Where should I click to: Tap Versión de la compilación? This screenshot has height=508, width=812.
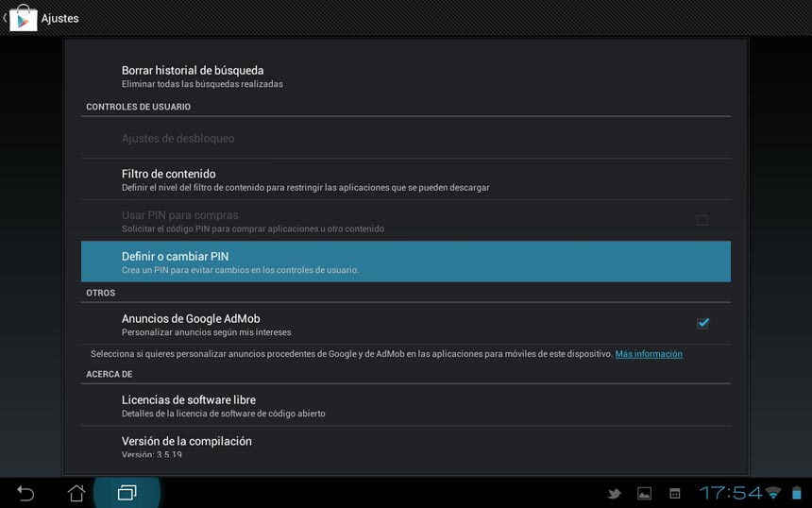[406, 443]
